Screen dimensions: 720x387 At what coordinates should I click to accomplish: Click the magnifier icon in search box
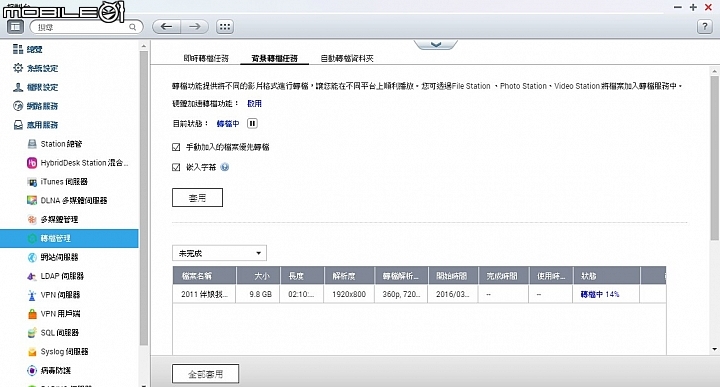tap(132, 27)
